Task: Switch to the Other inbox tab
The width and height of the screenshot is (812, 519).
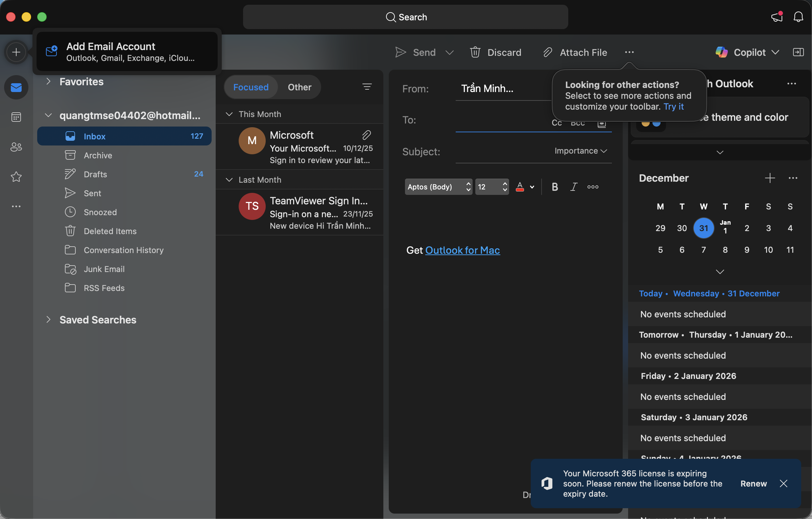Action: pos(300,87)
